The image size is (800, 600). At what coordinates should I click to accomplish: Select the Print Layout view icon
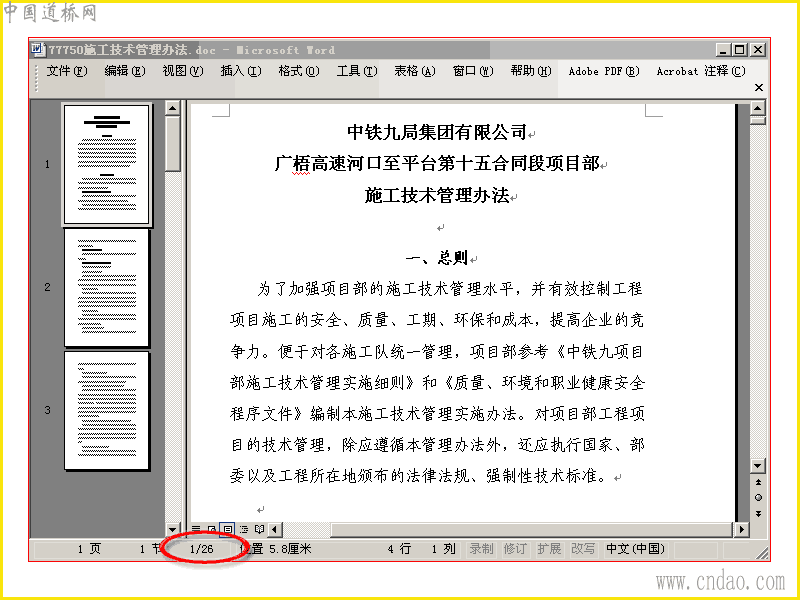227,529
